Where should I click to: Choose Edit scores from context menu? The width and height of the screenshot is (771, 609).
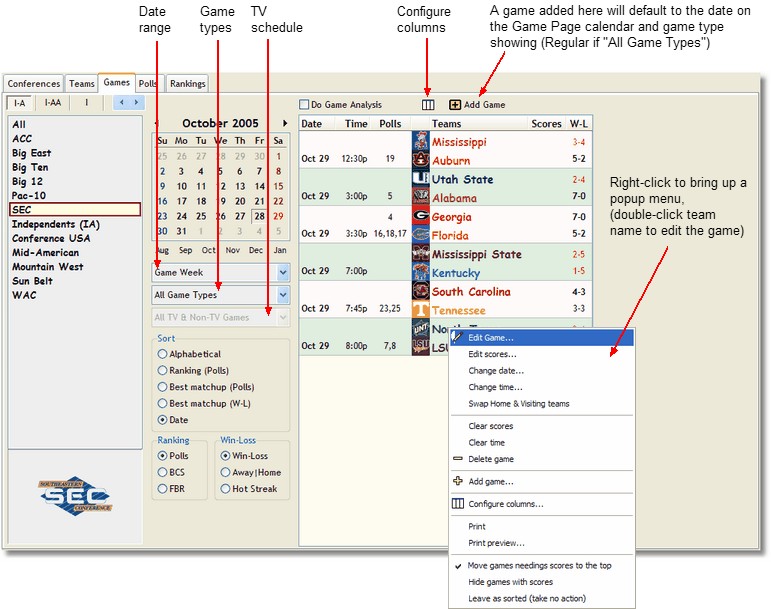tap(542, 354)
